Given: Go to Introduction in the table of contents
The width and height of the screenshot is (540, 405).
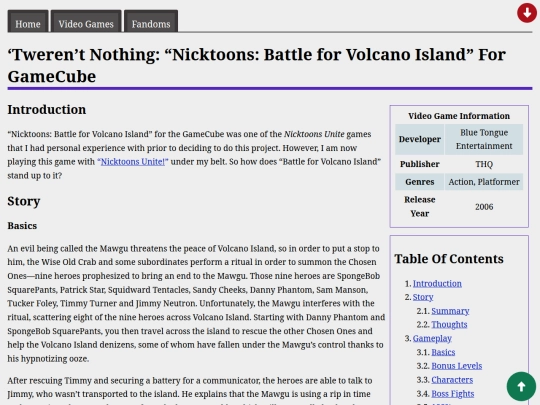Looking at the screenshot, I should click(437, 283).
